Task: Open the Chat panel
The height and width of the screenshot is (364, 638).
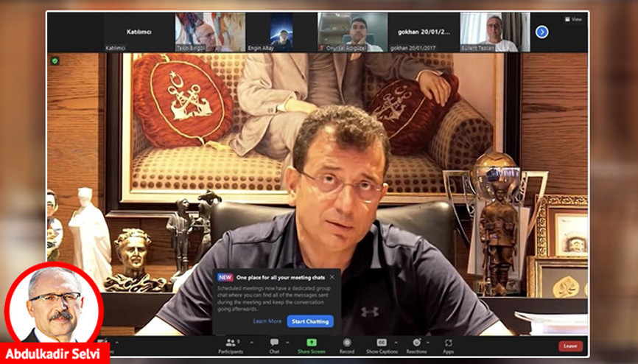Action: point(274,343)
